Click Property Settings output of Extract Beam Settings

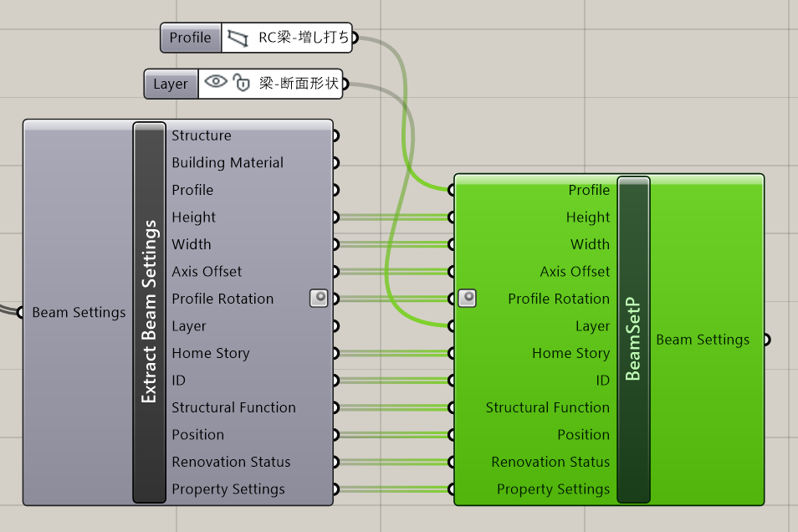pos(228,489)
